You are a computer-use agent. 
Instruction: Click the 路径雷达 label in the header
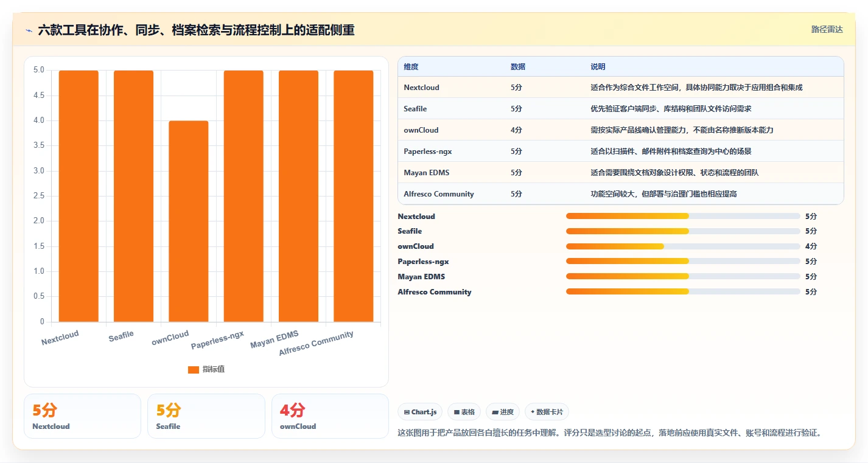tap(827, 29)
